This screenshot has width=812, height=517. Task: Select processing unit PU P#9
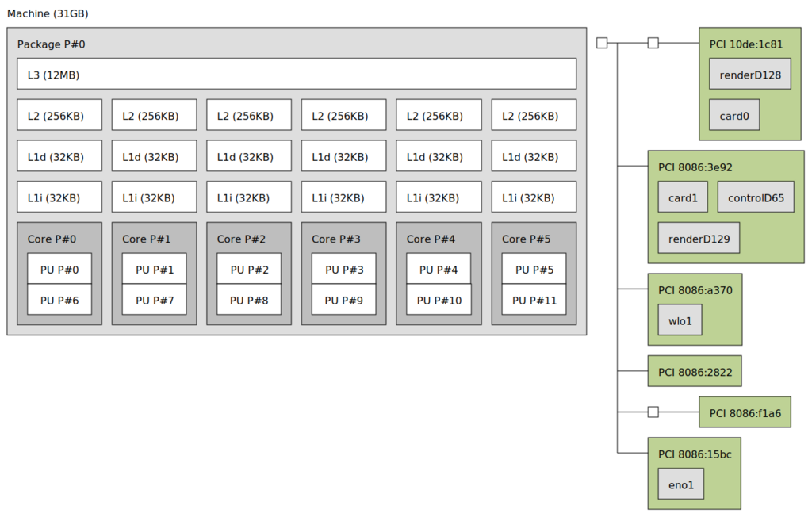point(344,300)
